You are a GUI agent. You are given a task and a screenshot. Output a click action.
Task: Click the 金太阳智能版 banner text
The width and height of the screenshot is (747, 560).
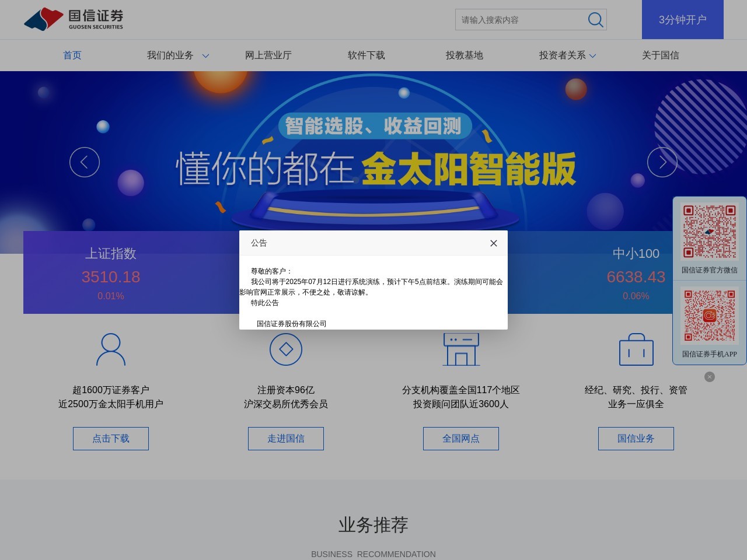tap(469, 169)
